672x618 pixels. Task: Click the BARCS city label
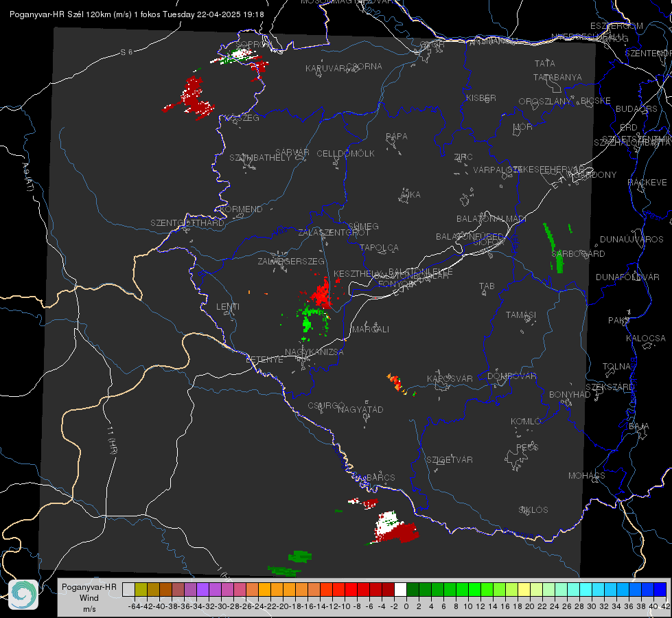[380, 477]
